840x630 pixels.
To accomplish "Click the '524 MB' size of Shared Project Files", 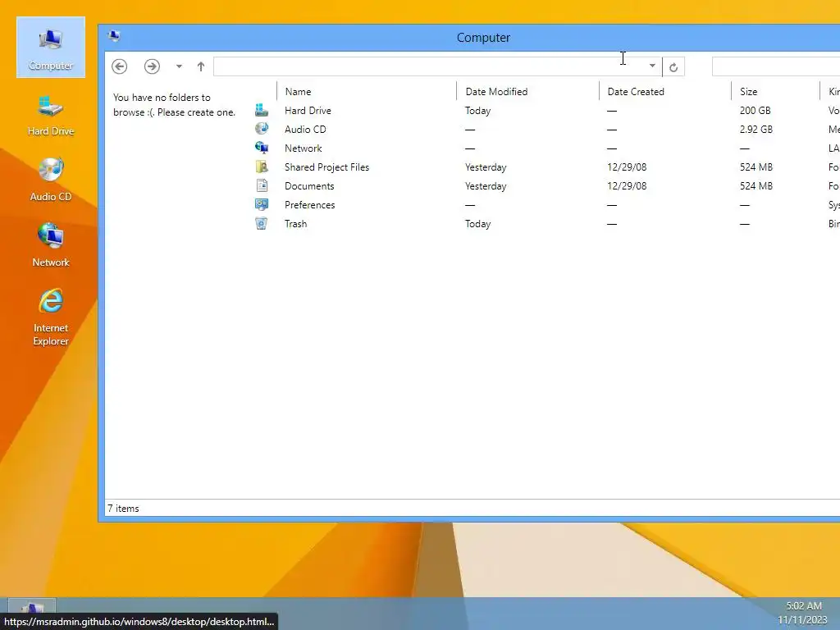I will coord(756,167).
